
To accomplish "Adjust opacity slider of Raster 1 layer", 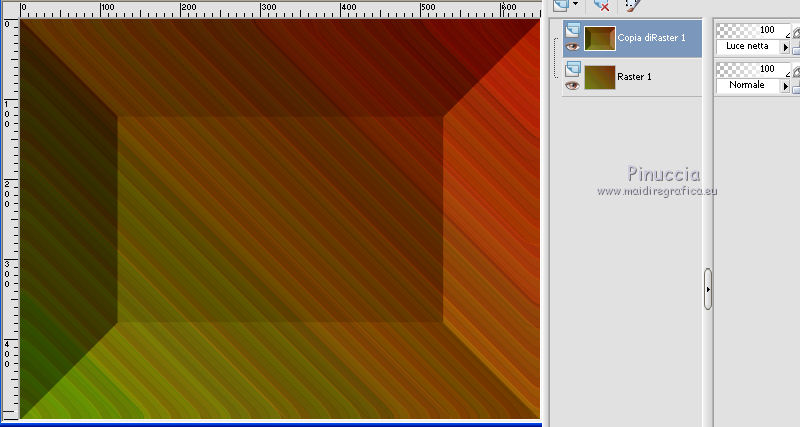I will point(753,69).
